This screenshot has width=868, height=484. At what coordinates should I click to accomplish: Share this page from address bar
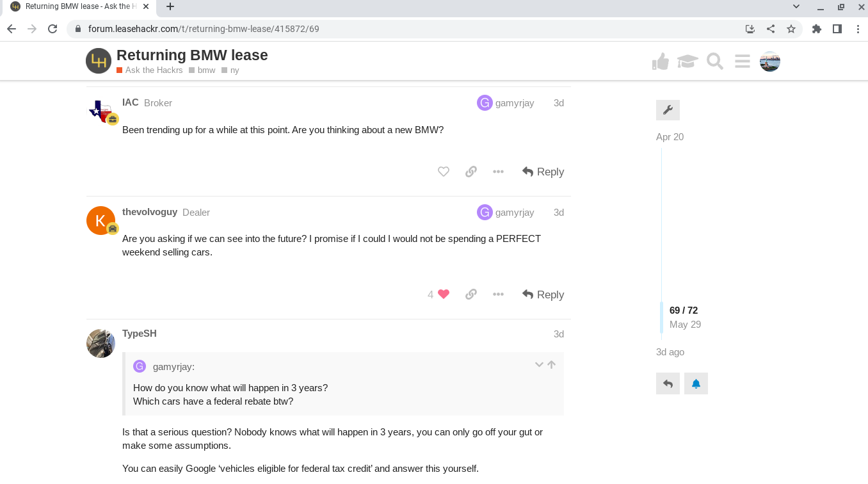click(771, 29)
